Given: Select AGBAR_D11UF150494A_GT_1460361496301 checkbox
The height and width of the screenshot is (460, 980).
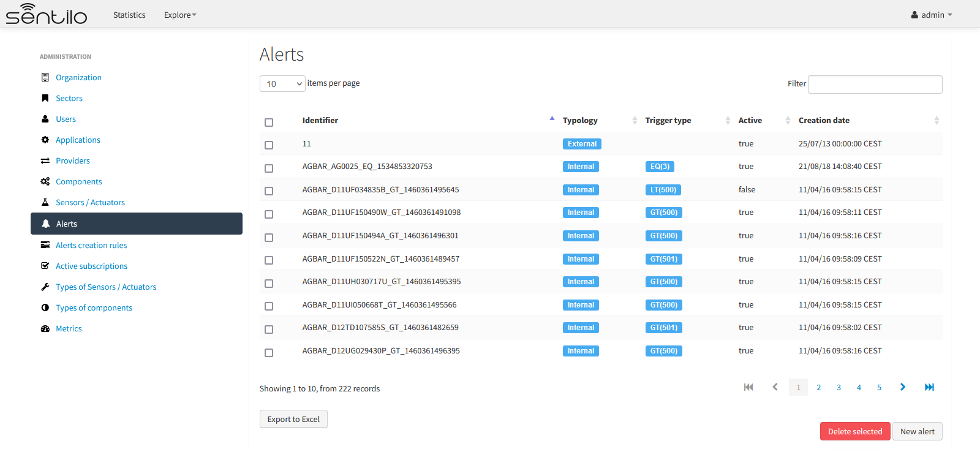Looking at the screenshot, I should tap(269, 238).
